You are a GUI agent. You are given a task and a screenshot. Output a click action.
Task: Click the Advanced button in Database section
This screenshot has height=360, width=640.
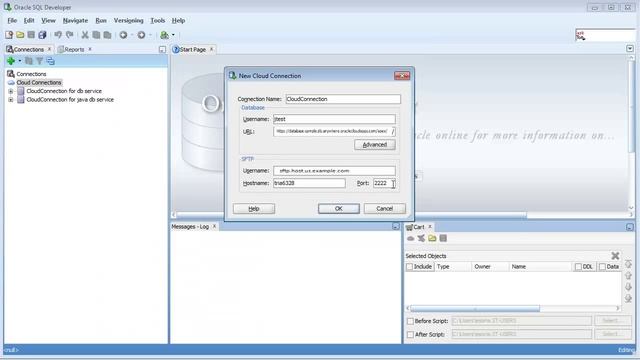click(375, 144)
